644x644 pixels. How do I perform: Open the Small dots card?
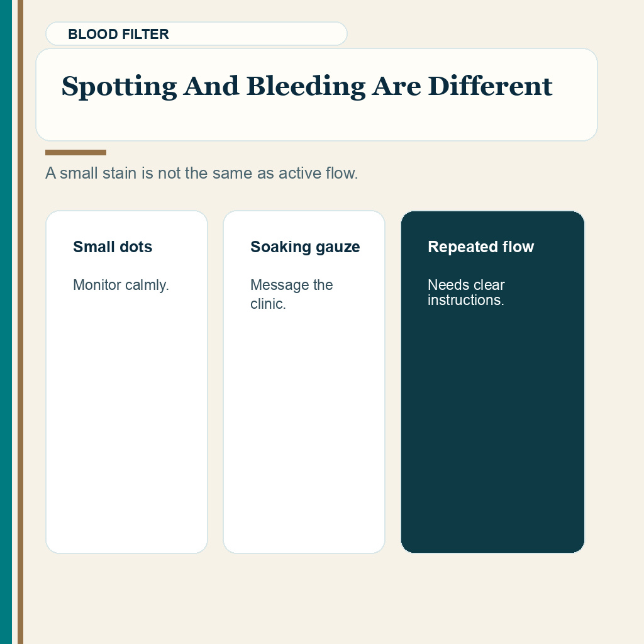tap(127, 382)
